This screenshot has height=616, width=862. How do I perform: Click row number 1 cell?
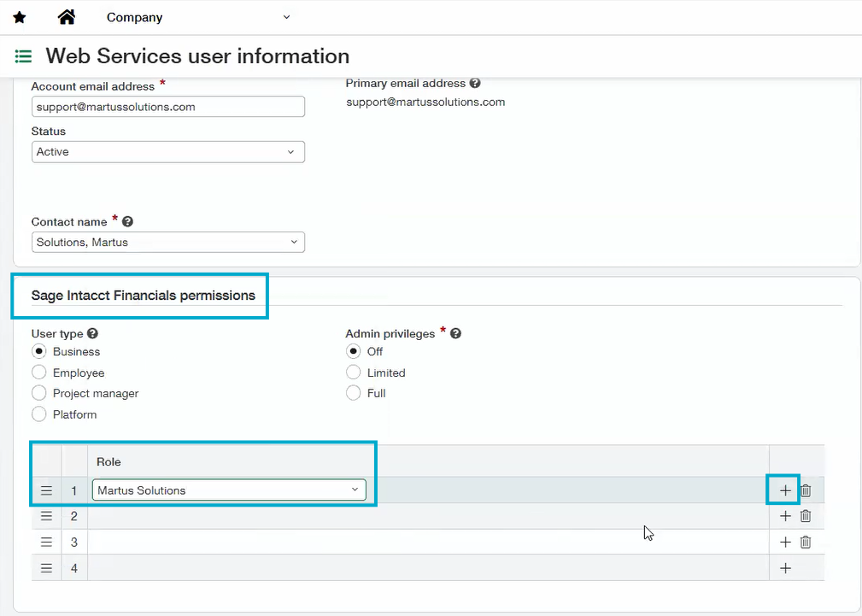click(74, 490)
